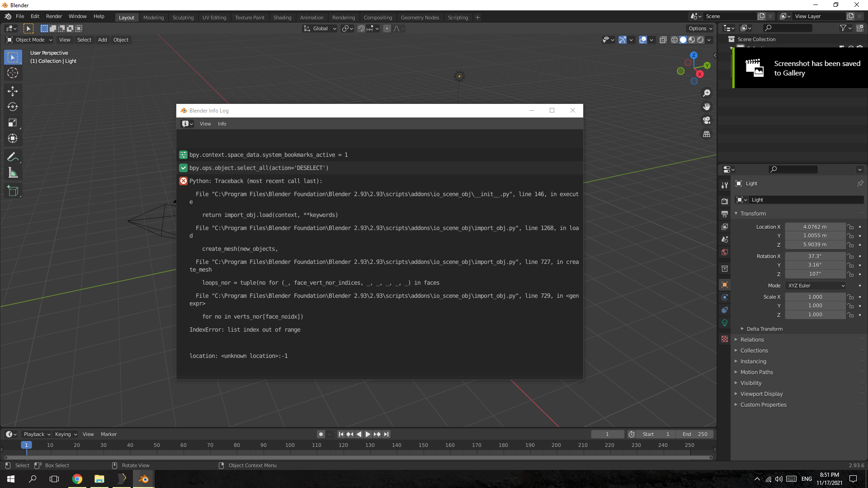Open the Object properties tab
The image size is (868, 488).
pyautogui.click(x=725, y=285)
